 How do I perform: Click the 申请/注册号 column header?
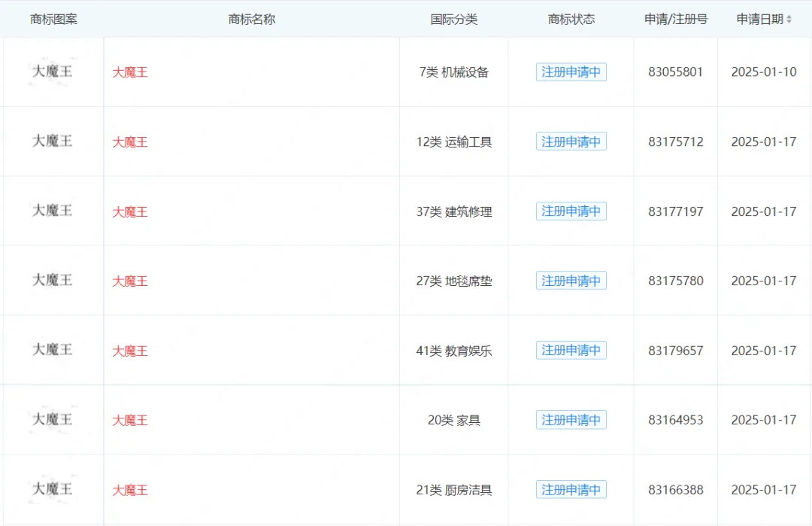tap(676, 19)
